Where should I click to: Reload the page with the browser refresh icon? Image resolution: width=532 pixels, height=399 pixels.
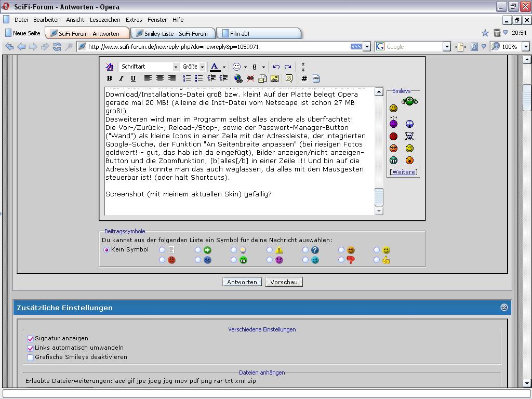click(x=57, y=47)
